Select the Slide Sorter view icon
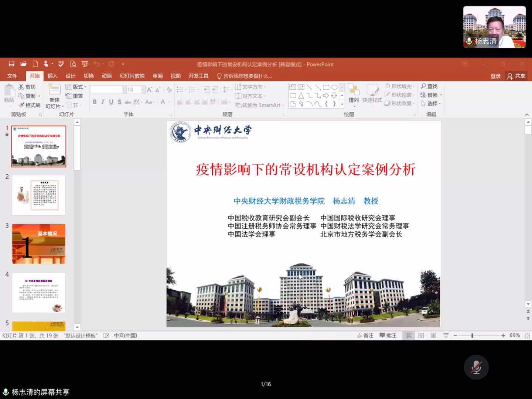Screen dimensions: 532x399 (421, 335)
